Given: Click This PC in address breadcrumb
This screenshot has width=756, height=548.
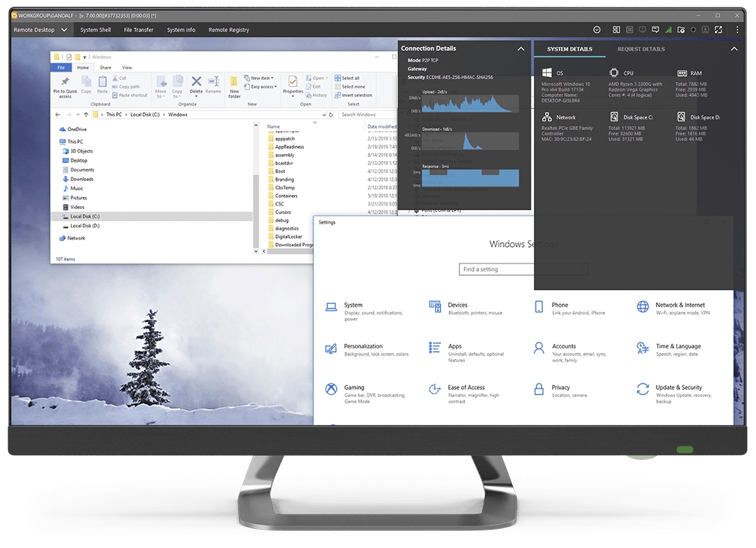Looking at the screenshot, I should tap(114, 115).
